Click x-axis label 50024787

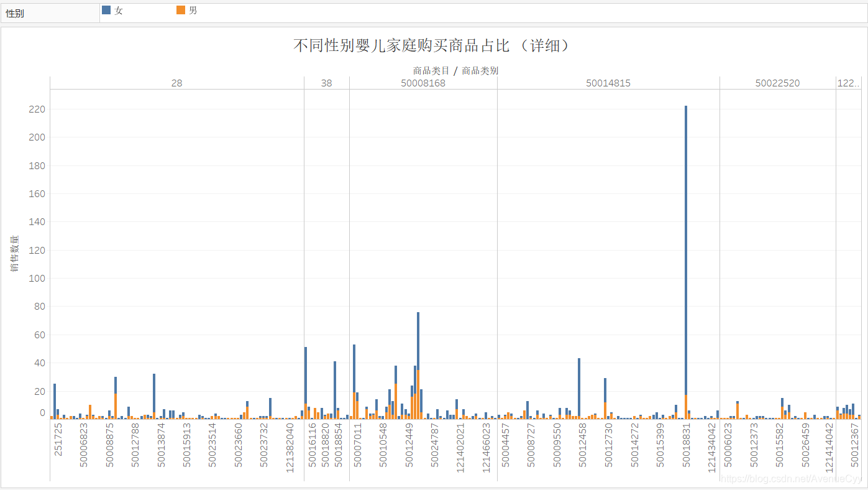click(435, 445)
